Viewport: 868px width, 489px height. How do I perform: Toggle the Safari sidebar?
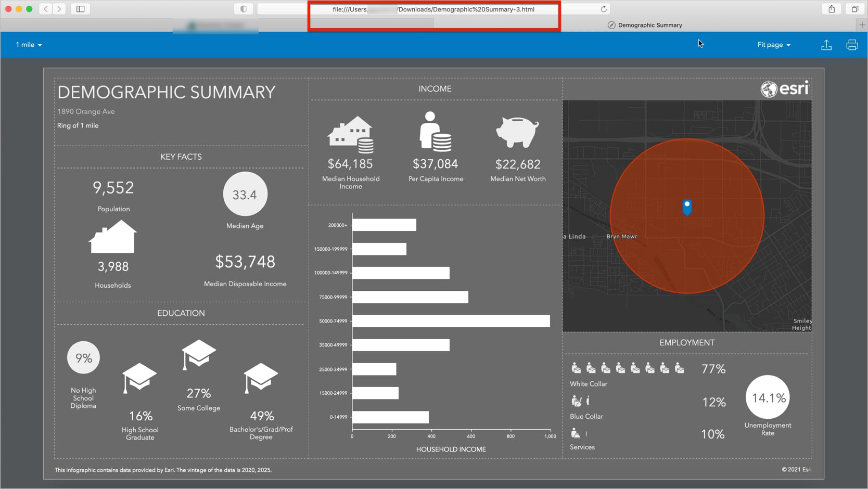pos(80,9)
